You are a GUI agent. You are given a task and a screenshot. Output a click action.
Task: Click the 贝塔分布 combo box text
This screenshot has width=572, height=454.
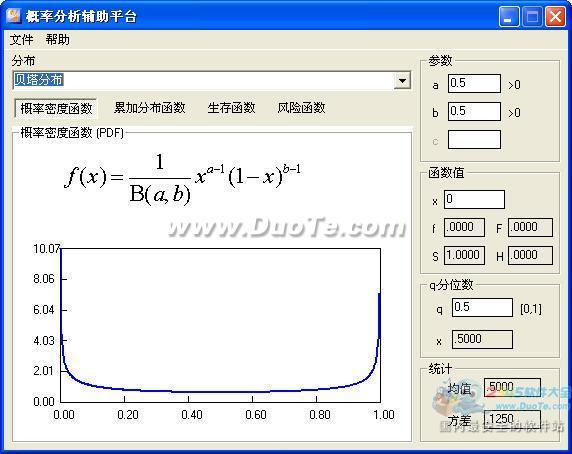coord(38,80)
